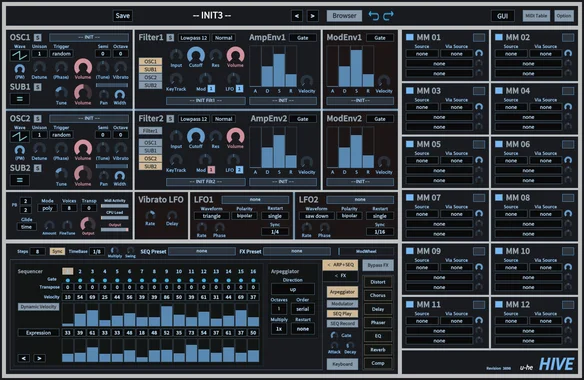The width and height of the screenshot is (584, 380).
Task: Click OSC1 Volume knob
Action: point(83,67)
